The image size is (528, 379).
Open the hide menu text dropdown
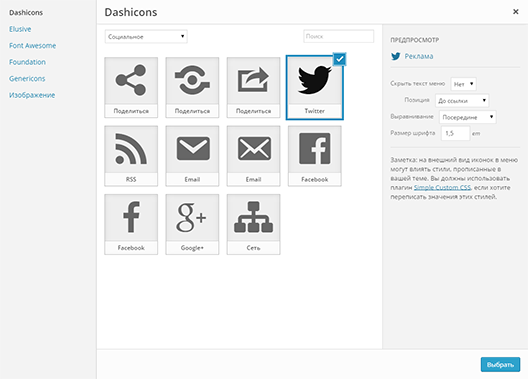(463, 84)
